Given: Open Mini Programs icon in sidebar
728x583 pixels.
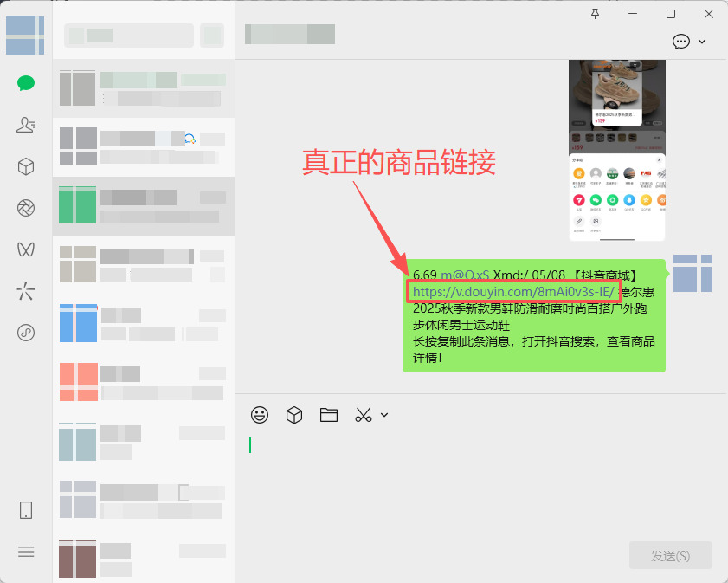Looking at the screenshot, I should pos(26,333).
